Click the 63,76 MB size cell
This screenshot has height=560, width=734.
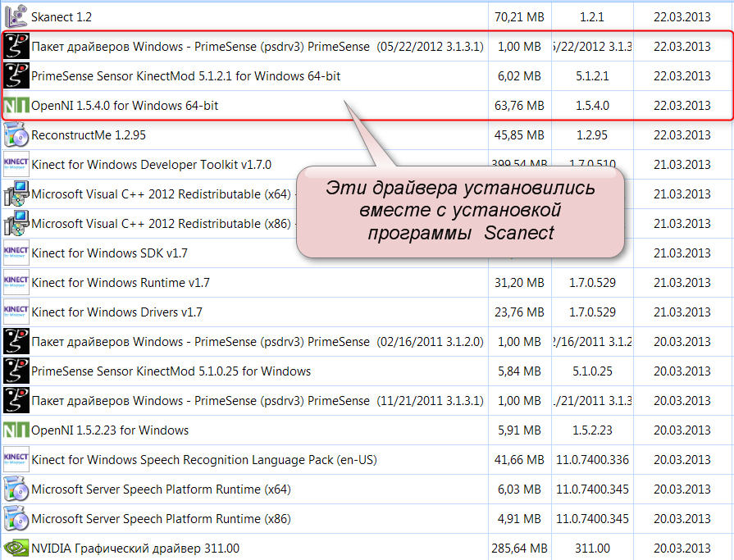point(519,105)
